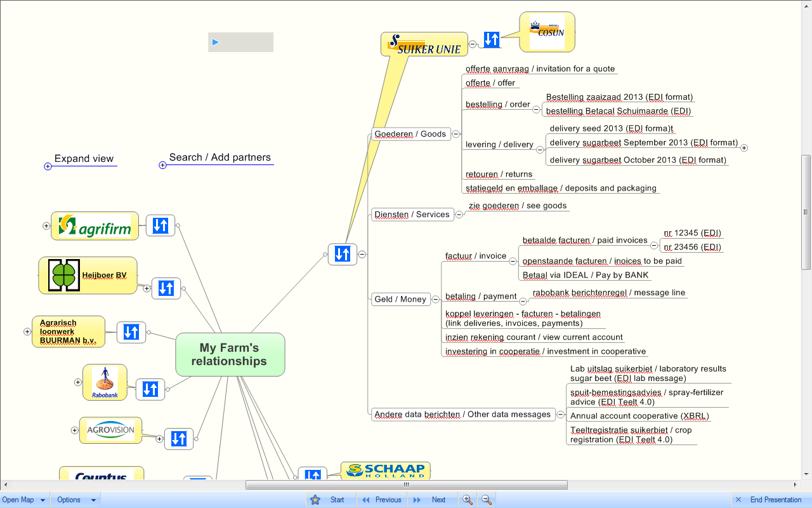
Task: Click the arrows icon beside Heijboer BV
Action: 166,288
